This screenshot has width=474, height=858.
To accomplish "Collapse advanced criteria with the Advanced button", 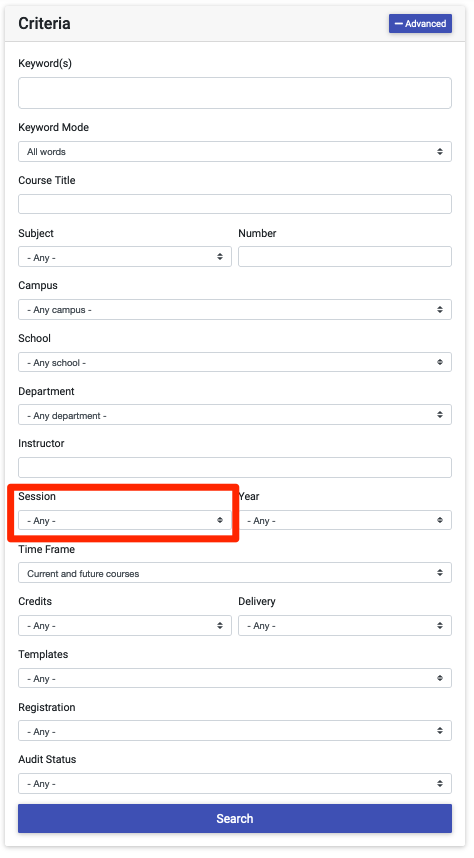I will click(420, 24).
